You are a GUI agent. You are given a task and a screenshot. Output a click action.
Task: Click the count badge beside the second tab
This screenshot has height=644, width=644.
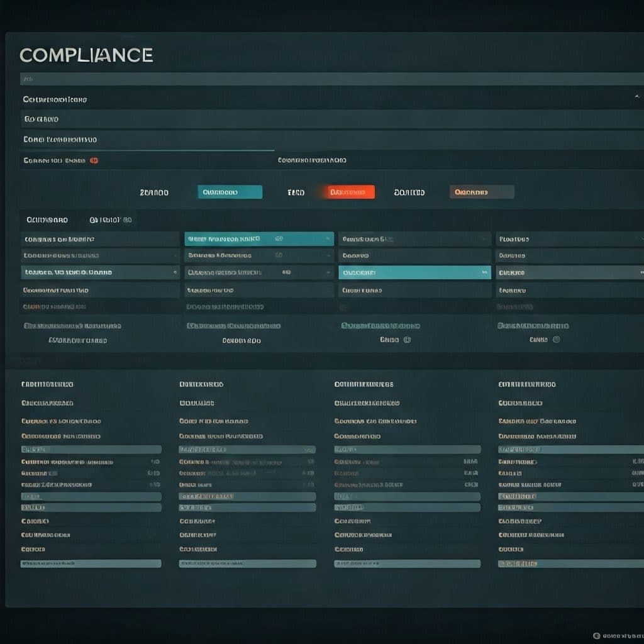click(x=128, y=220)
